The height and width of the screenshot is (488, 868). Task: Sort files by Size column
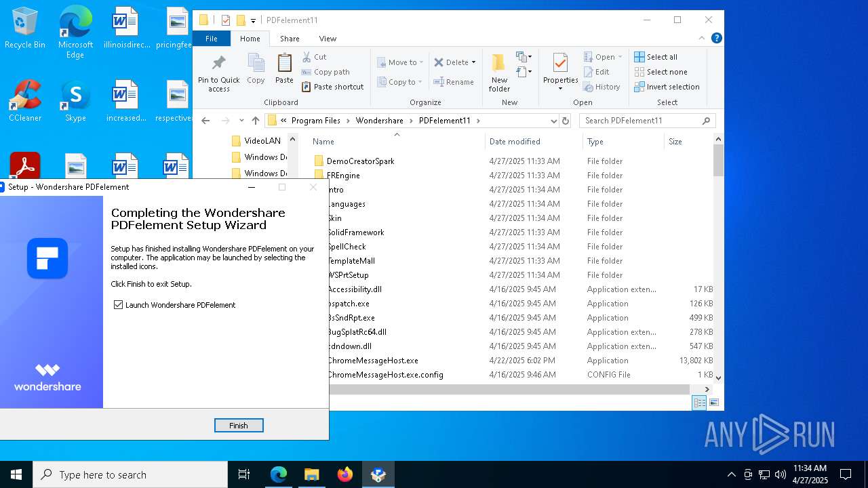[688, 142]
